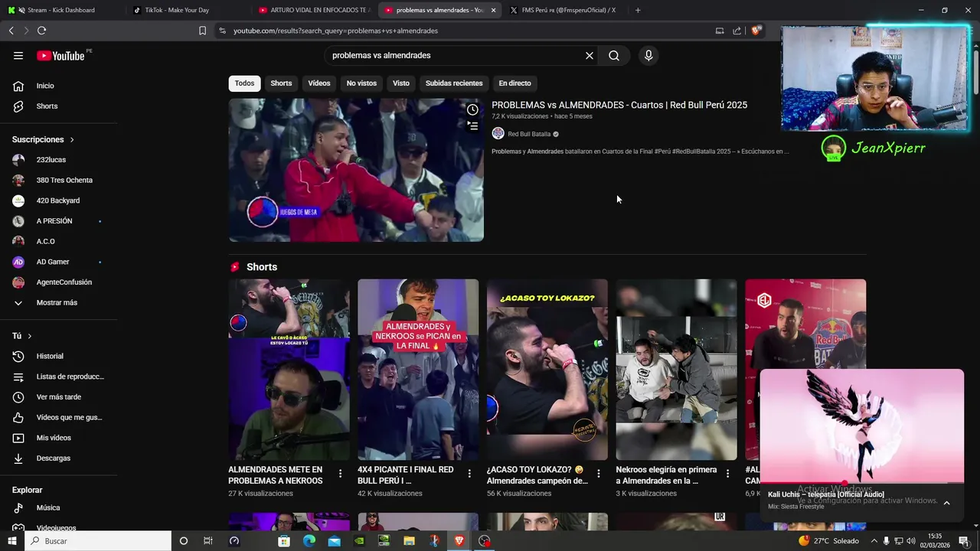The height and width of the screenshot is (551, 980).
Task: Switch to Stream - Kick Dashboard tab
Action: pos(61,10)
